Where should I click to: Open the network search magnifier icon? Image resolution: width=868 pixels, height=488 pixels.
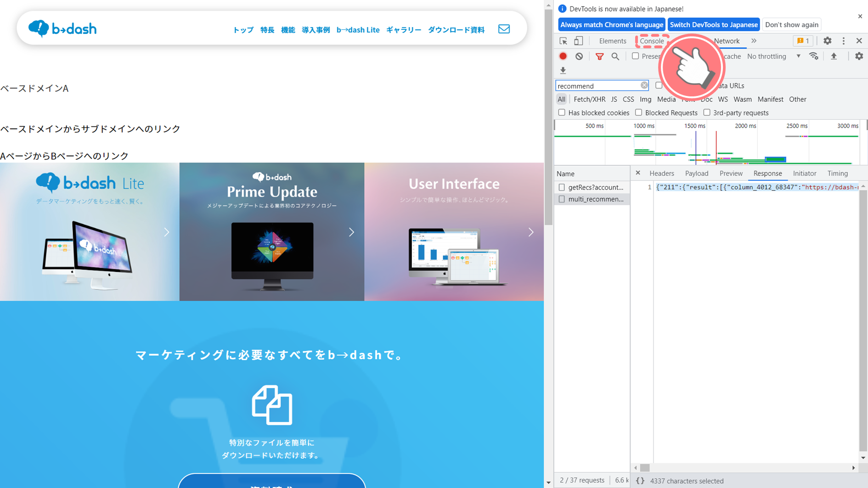point(615,56)
